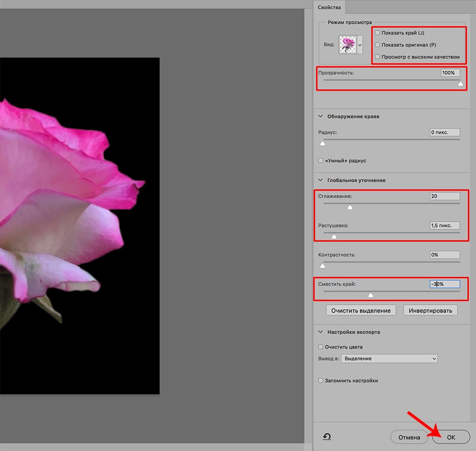Viewport: 476px width, 451px height.
Task: Collapse the Обнаружение краев section
Action: pyautogui.click(x=320, y=116)
